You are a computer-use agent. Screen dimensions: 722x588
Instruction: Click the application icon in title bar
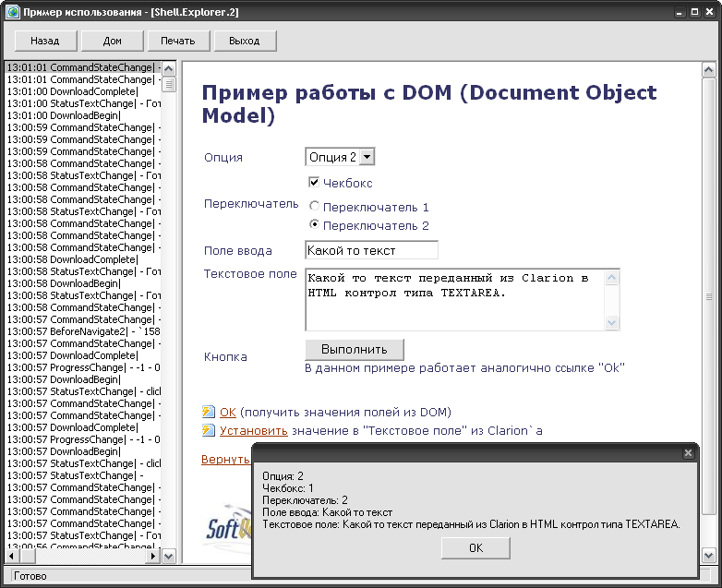(x=12, y=13)
